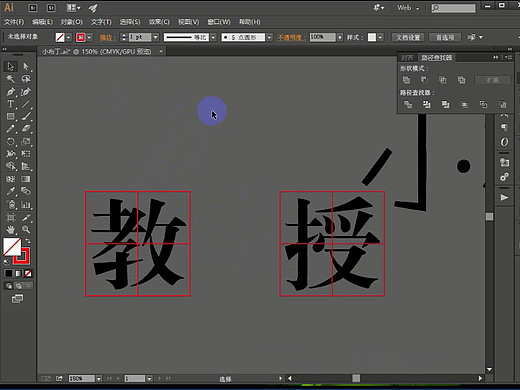
Task: Select the Eraser tool
Action: pos(26,129)
